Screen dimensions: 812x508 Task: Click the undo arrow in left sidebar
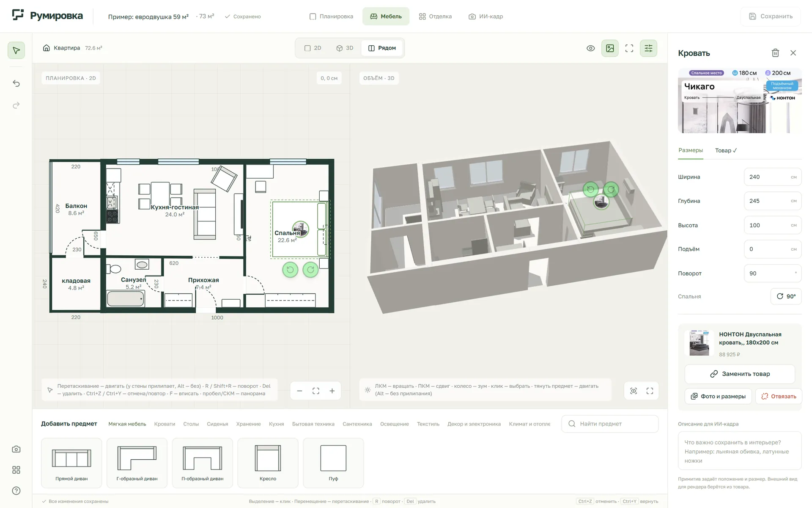[x=16, y=83]
